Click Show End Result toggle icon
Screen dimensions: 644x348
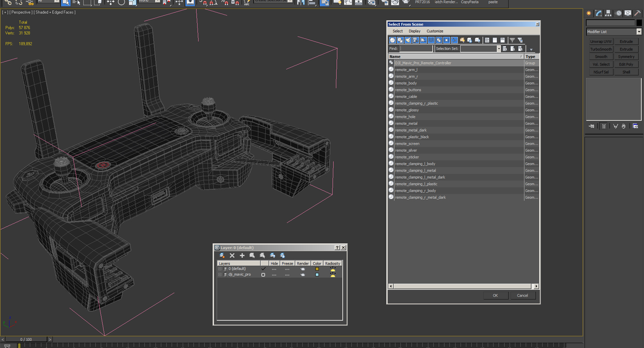click(604, 126)
